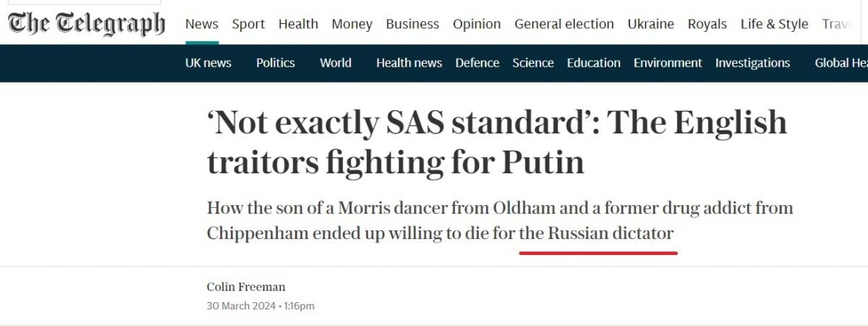Go to World news subsection
Viewport: 868px width, 326px height.
[336, 63]
